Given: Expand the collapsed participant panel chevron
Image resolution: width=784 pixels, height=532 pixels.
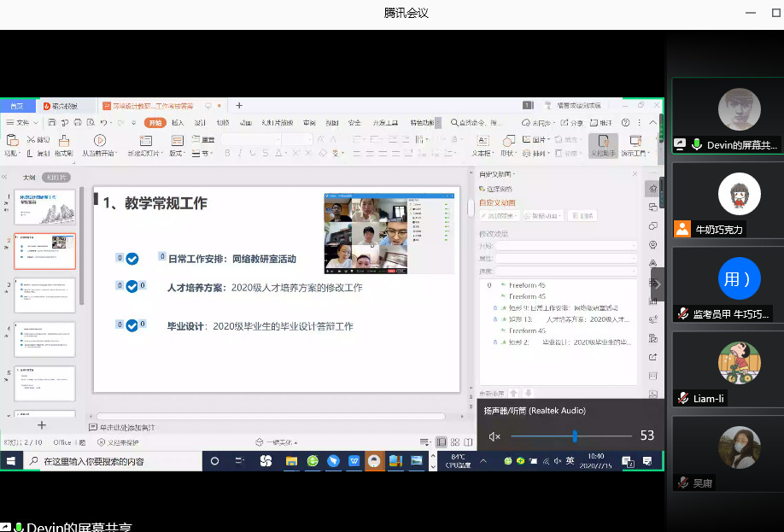Looking at the screenshot, I should pyautogui.click(x=658, y=284).
